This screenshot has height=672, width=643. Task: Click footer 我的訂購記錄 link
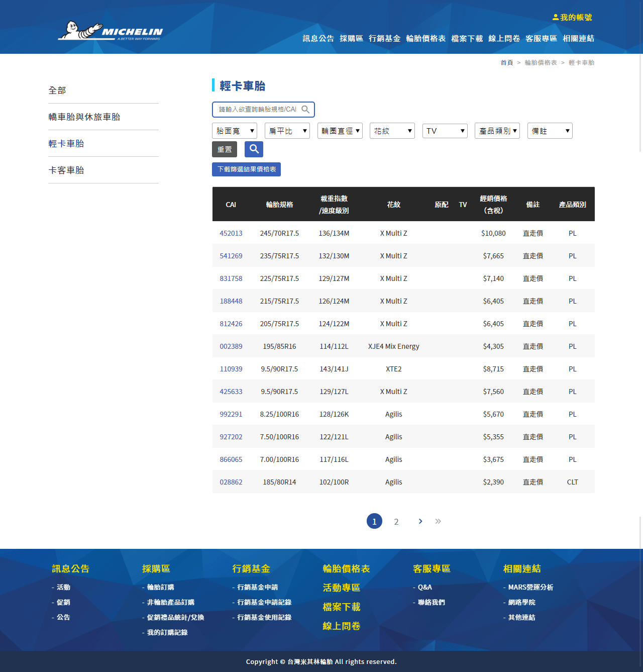tap(167, 632)
